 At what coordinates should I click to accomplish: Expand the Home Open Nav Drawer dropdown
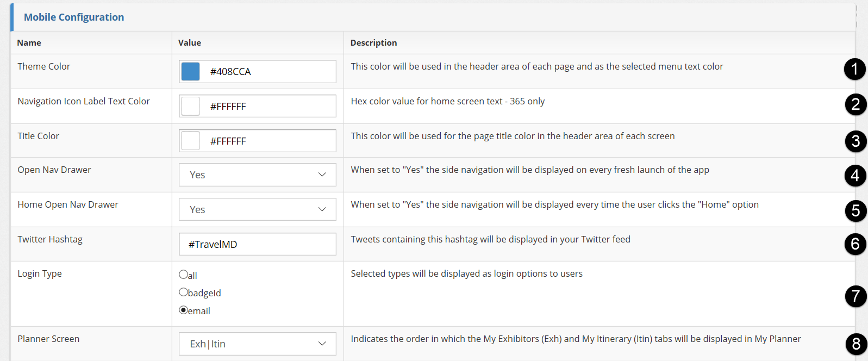point(257,210)
